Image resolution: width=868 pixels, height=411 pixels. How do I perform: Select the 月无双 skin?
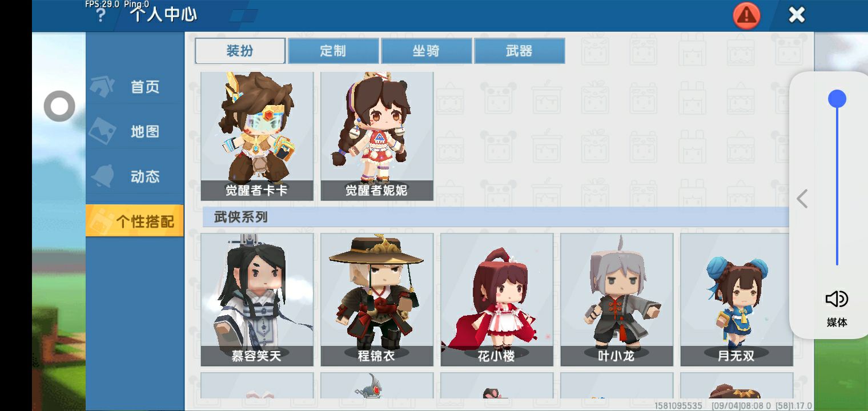[x=737, y=299]
